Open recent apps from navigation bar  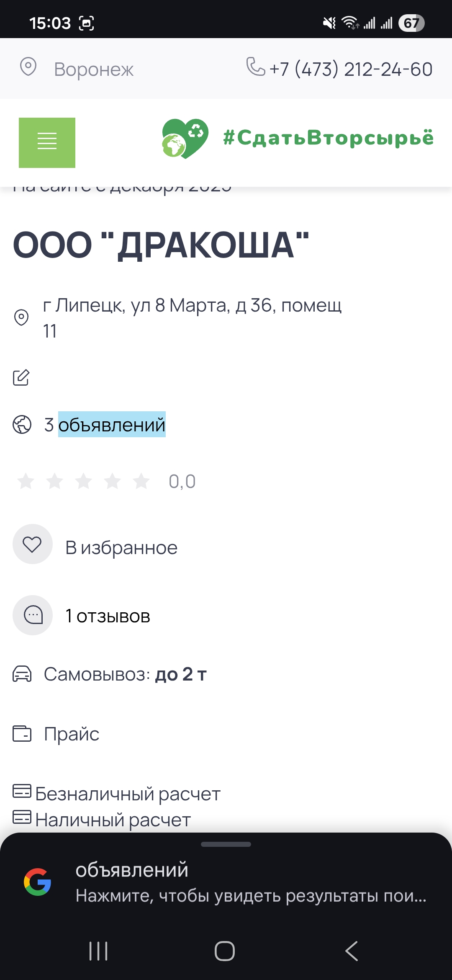click(x=98, y=951)
